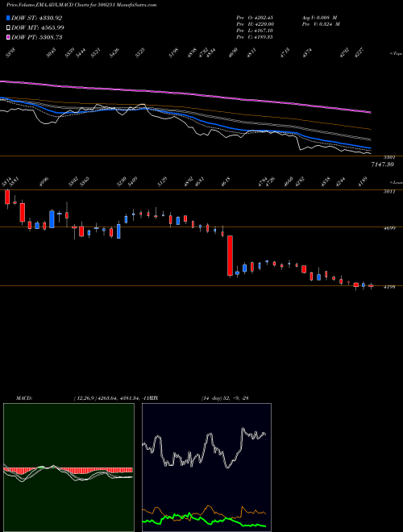Image resolution: width=403 pixels, height=532 pixels.
Task: Click the blue DOW ST legend swatch
Action: pos(9,19)
